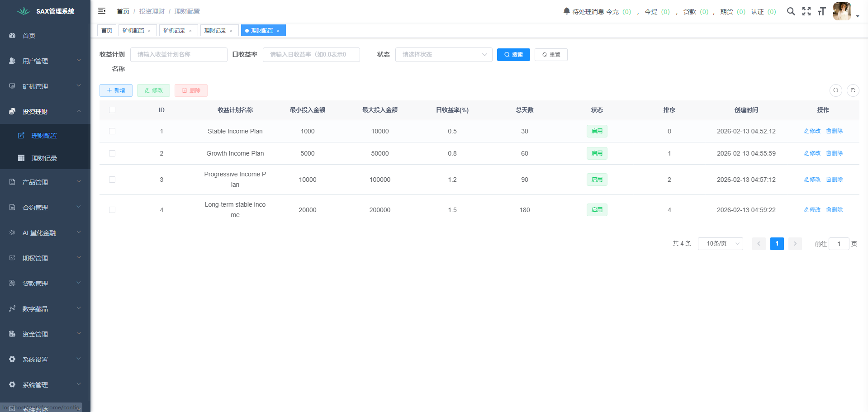Open 理财记录 in the sidebar submenu
The width and height of the screenshot is (868, 412).
(44, 158)
